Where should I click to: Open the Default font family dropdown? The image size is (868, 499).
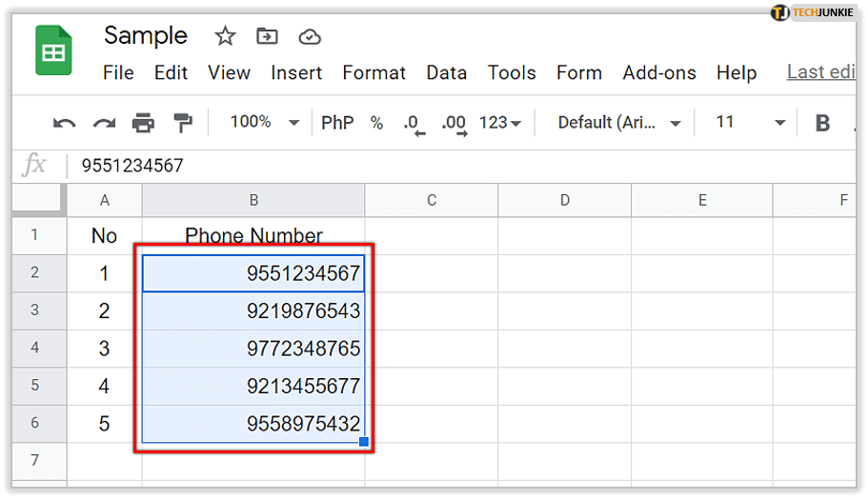click(x=619, y=123)
